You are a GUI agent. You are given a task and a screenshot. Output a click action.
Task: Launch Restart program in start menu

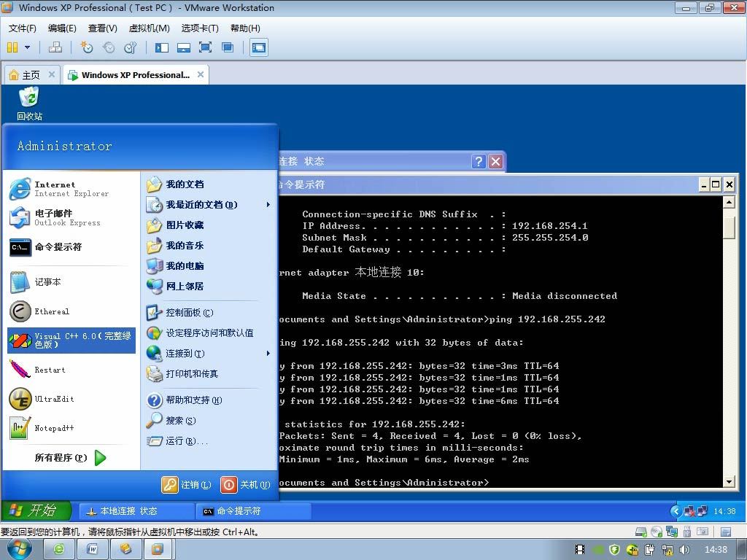pyautogui.click(x=71, y=370)
